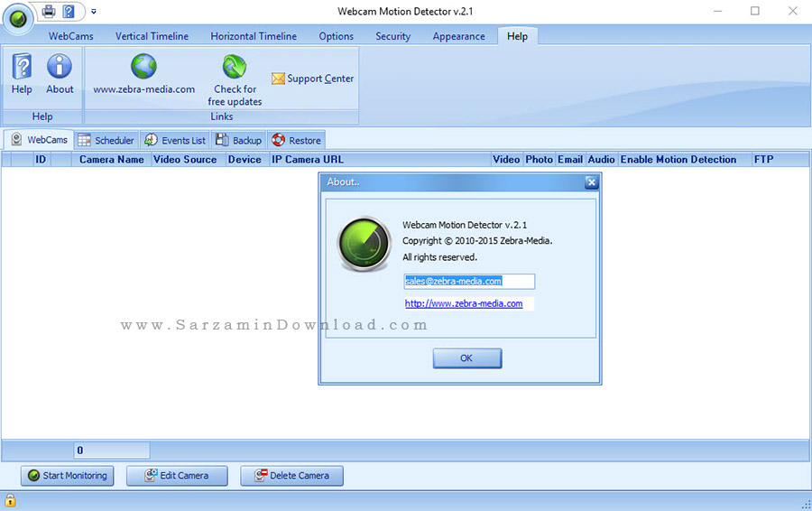Switch to Horizontal Timeline ribbon tab
This screenshot has width=812, height=511.
[254, 36]
